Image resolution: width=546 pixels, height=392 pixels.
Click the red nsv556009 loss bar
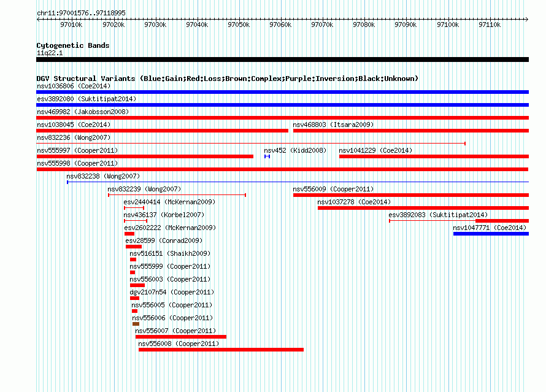point(411,195)
